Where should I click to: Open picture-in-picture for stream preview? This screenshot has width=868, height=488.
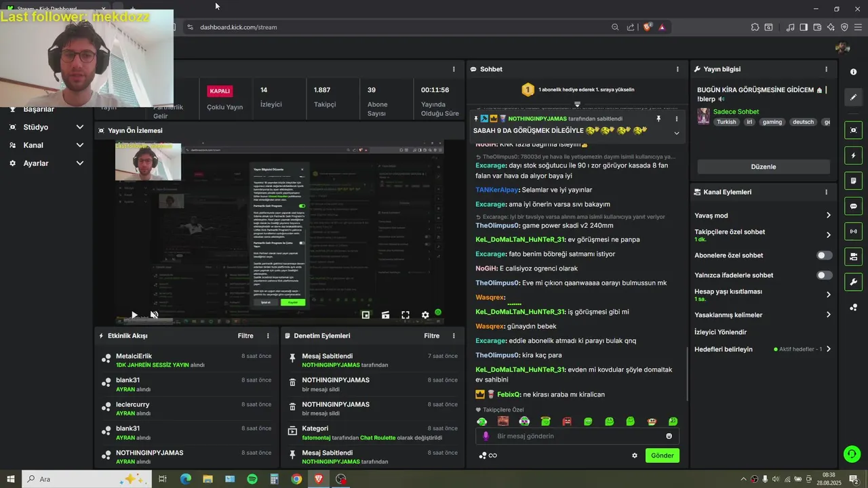pyautogui.click(x=366, y=314)
